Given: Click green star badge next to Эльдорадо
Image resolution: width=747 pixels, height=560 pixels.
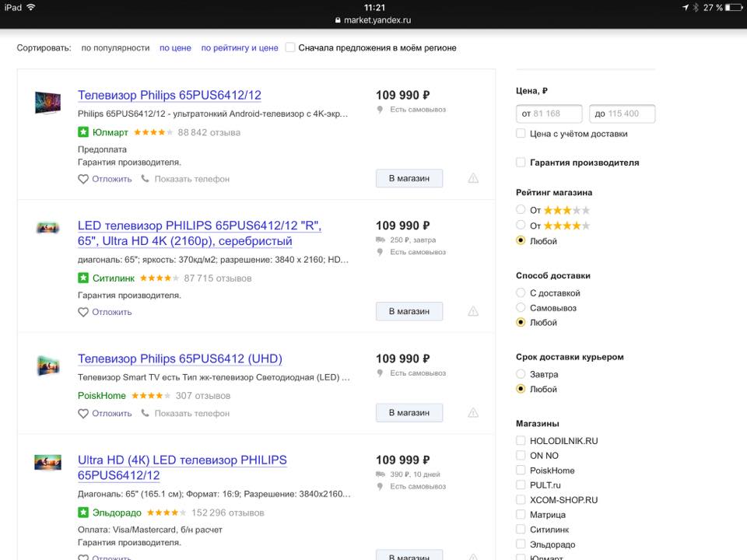Looking at the screenshot, I should tap(83, 513).
